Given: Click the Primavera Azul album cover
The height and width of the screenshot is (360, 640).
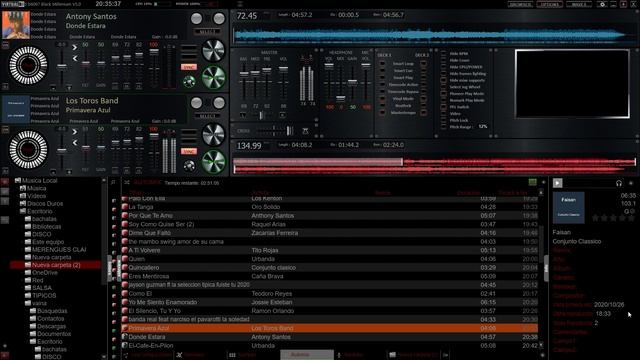Looking at the screenshot, I should pos(16,109).
